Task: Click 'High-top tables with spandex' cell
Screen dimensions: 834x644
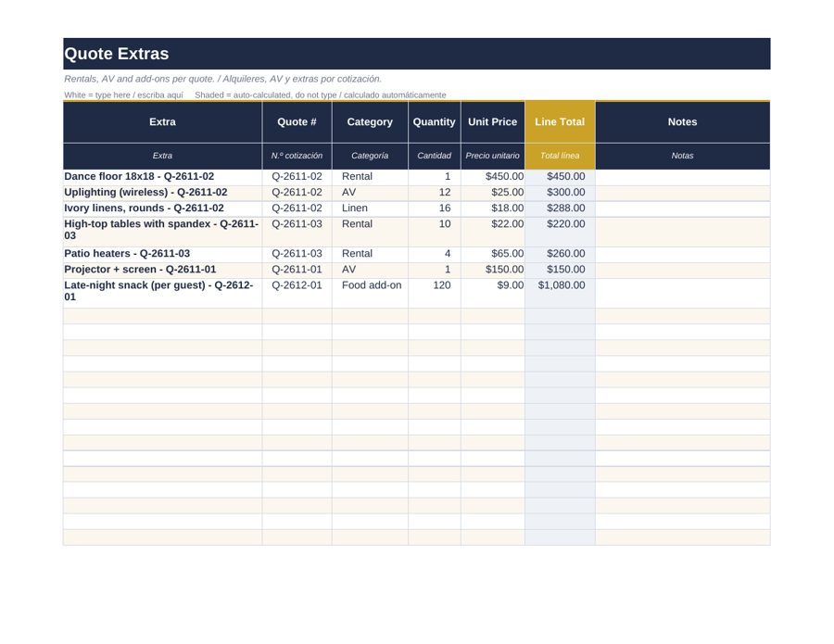Action: point(163,232)
